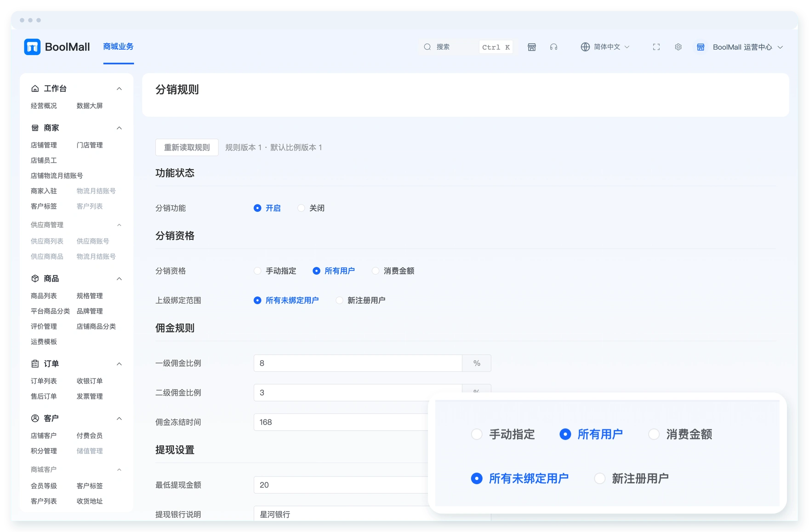Image resolution: width=809 pixels, height=532 pixels.
Task: Select 新注册用户 in 上级绑定范围 form row
Action: pyautogui.click(x=360, y=300)
